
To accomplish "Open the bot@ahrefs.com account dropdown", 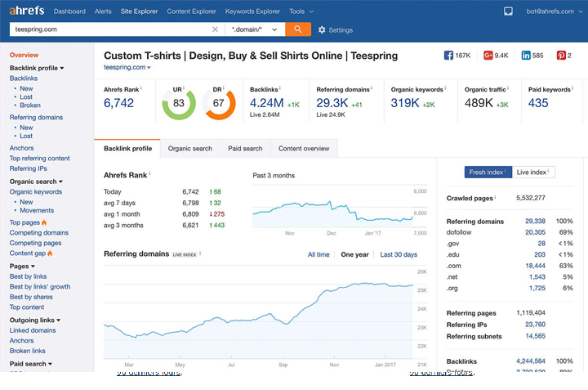I will pos(555,11).
